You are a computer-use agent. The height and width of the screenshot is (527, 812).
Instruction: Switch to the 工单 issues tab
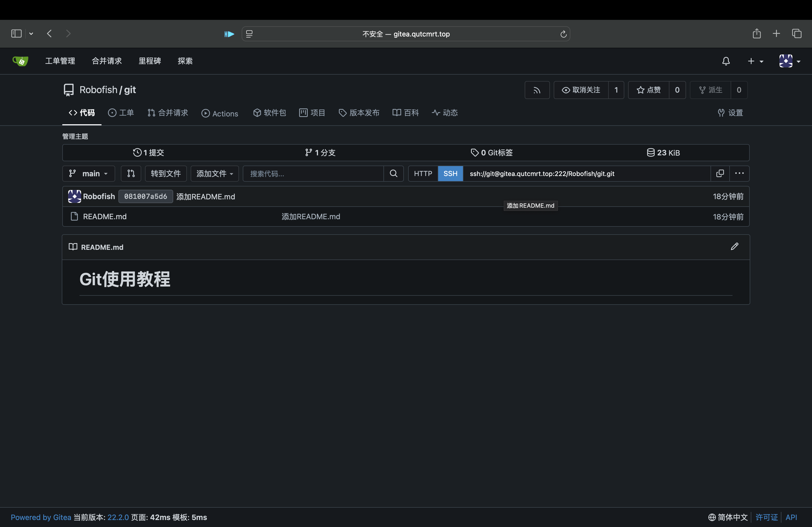click(x=121, y=113)
